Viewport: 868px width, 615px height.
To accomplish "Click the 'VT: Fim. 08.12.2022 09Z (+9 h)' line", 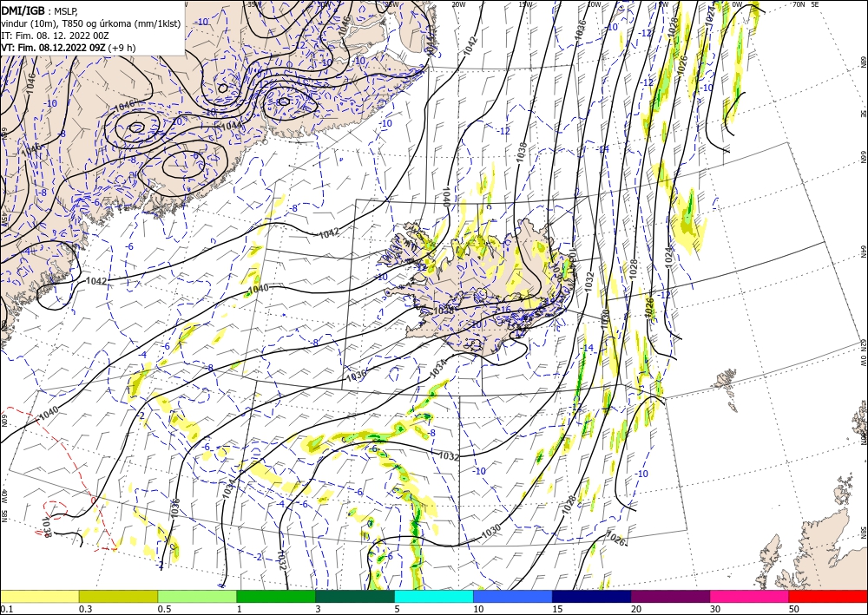I will (x=68, y=48).
